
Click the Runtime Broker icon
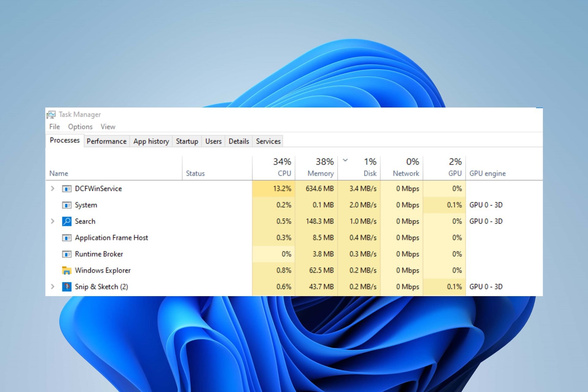tap(67, 254)
